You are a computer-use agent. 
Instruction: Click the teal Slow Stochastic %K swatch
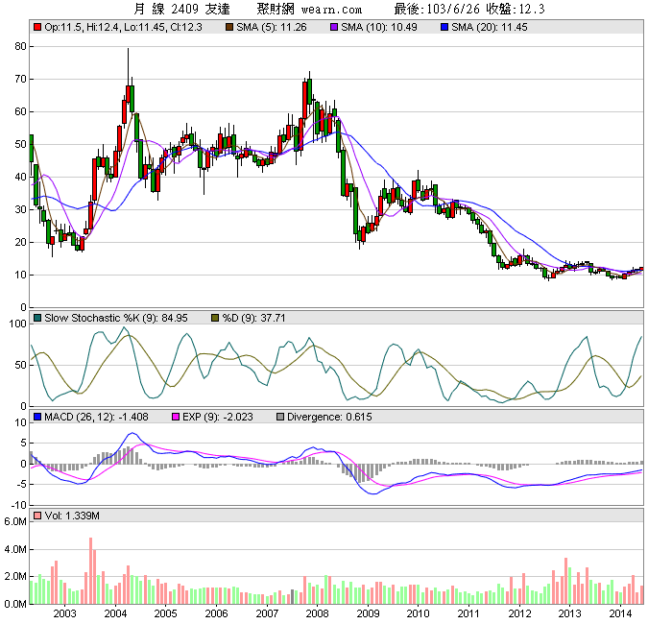tap(37, 318)
